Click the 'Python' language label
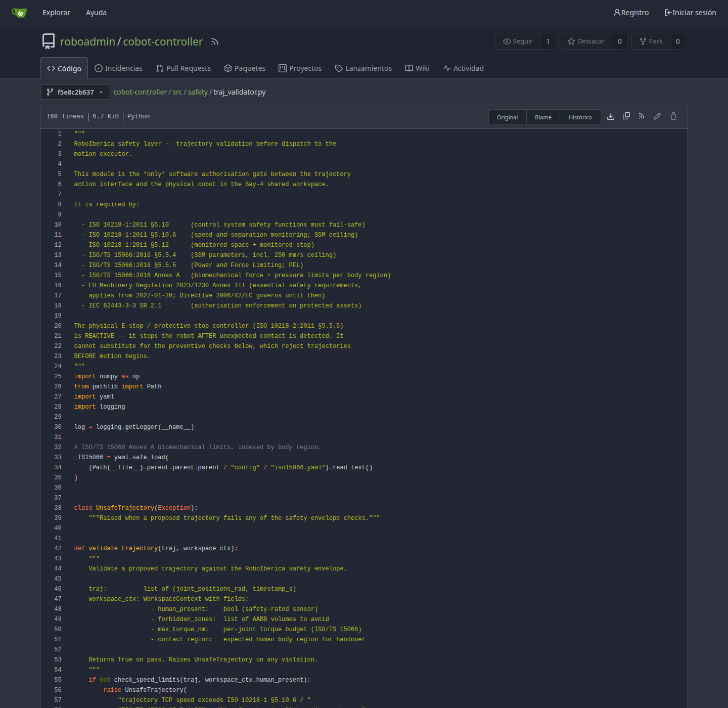The width and height of the screenshot is (728, 708). [139, 116]
